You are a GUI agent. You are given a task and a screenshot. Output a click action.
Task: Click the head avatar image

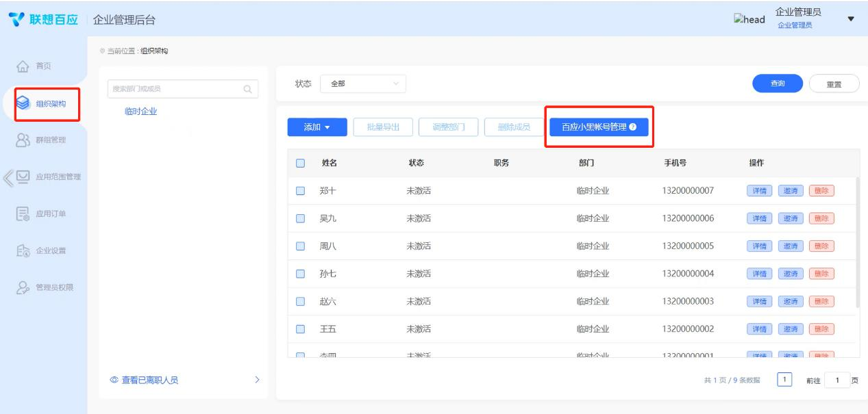pyautogui.click(x=749, y=19)
